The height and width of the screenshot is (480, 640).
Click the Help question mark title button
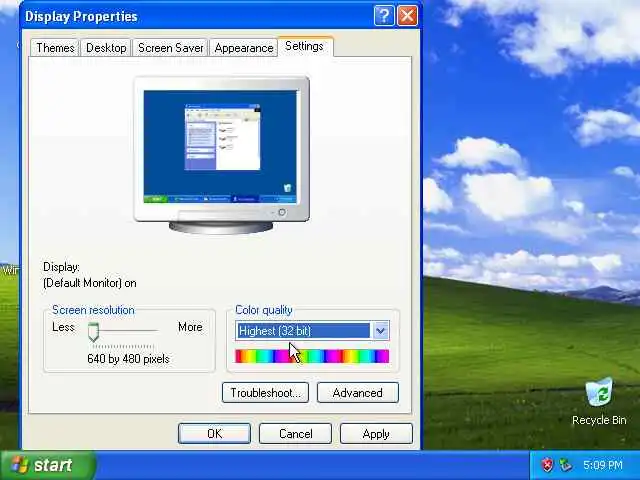click(x=384, y=16)
